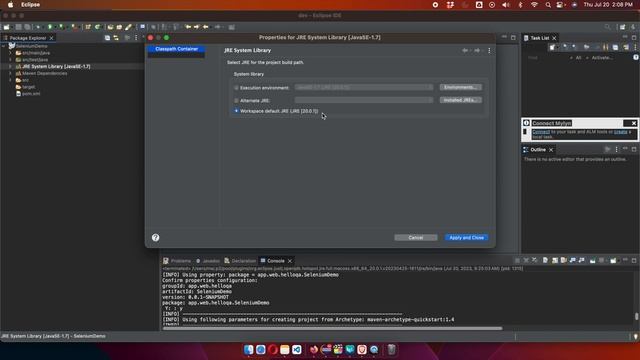This screenshot has width=640, height=360.
Task: Expand JRE System Library node
Action: click(x=10, y=67)
